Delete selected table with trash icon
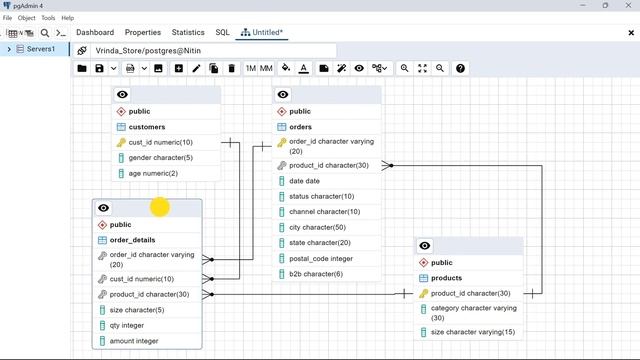This screenshot has width=640, height=360. [x=231, y=68]
